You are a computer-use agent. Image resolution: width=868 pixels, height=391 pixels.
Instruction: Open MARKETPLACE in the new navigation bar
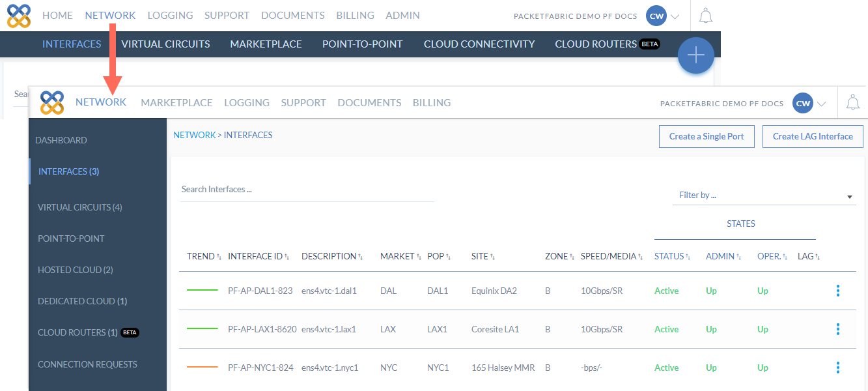(176, 102)
